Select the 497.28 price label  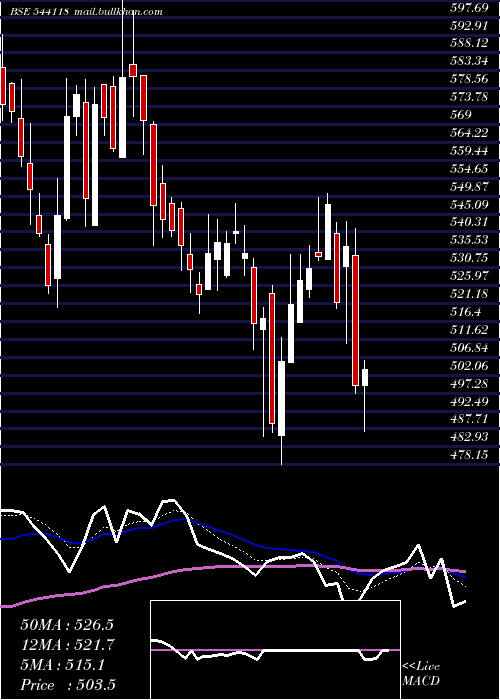coord(469,383)
